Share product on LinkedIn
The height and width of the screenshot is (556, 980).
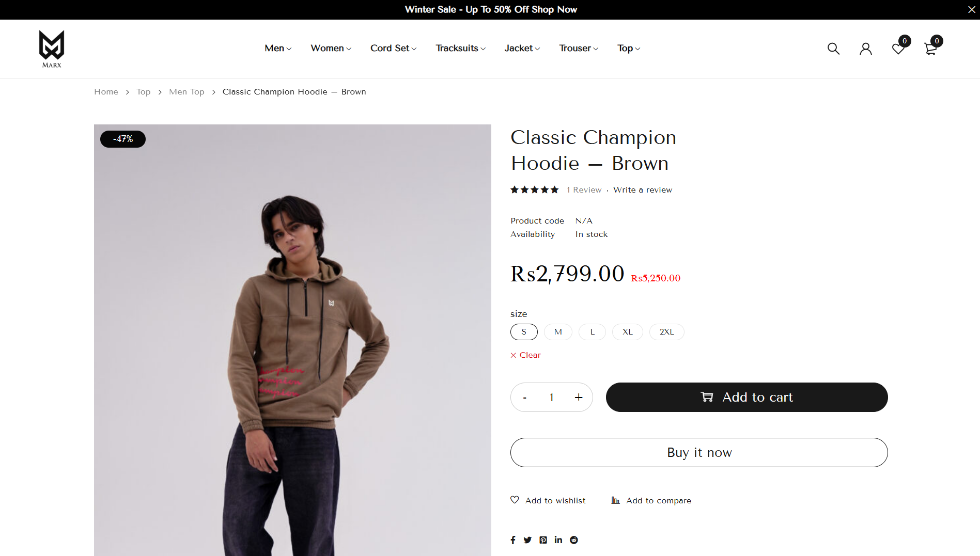tap(558, 540)
